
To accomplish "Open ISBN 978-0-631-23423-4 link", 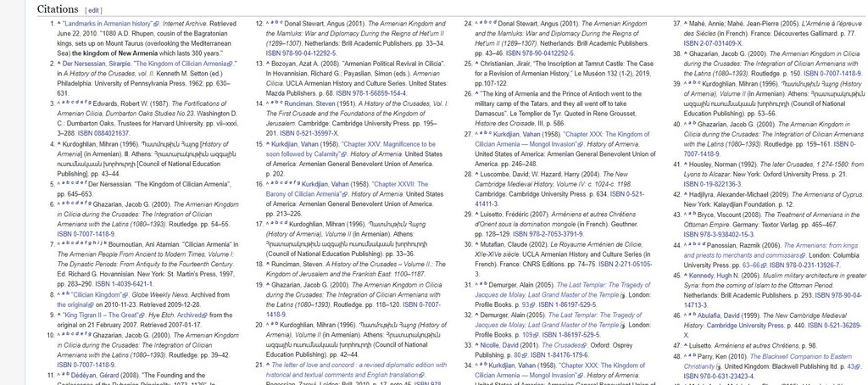I will 719,377.
